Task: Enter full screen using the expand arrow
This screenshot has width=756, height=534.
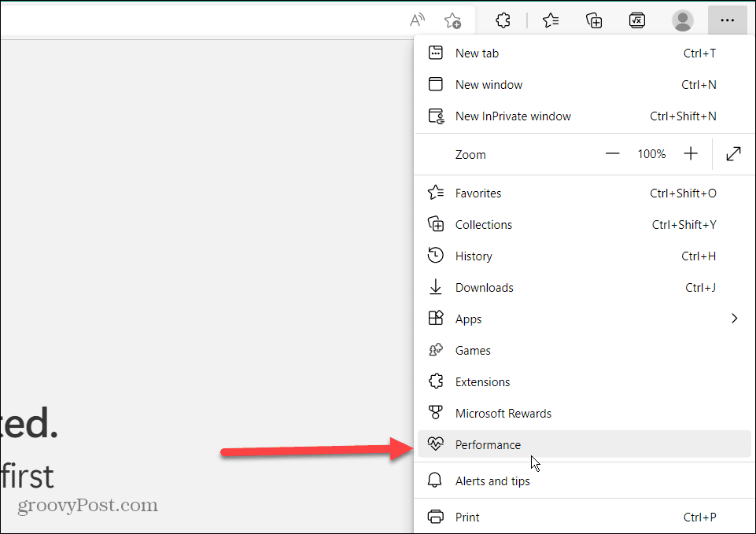Action: coord(733,154)
